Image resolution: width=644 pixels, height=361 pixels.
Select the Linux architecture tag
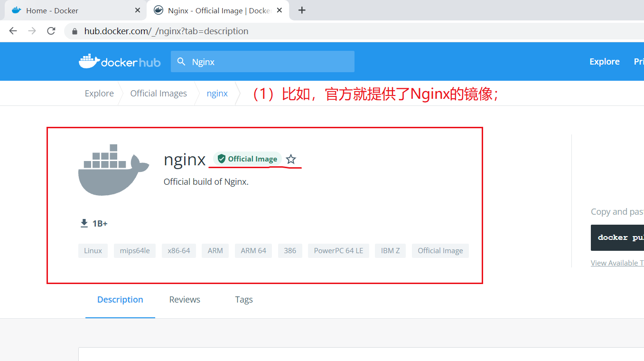pyautogui.click(x=93, y=250)
